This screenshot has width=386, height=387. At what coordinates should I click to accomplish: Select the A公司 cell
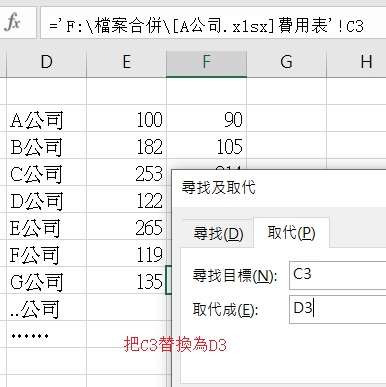46,119
